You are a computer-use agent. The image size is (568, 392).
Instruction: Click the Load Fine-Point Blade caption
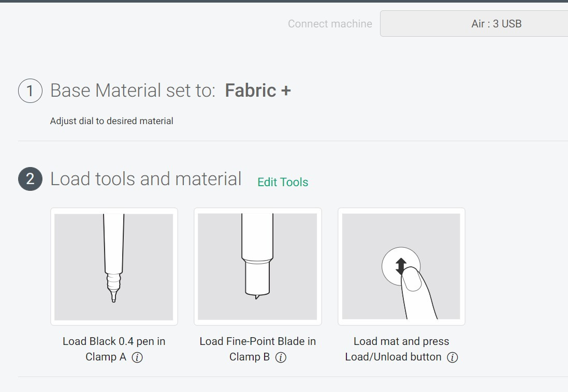coord(257,341)
